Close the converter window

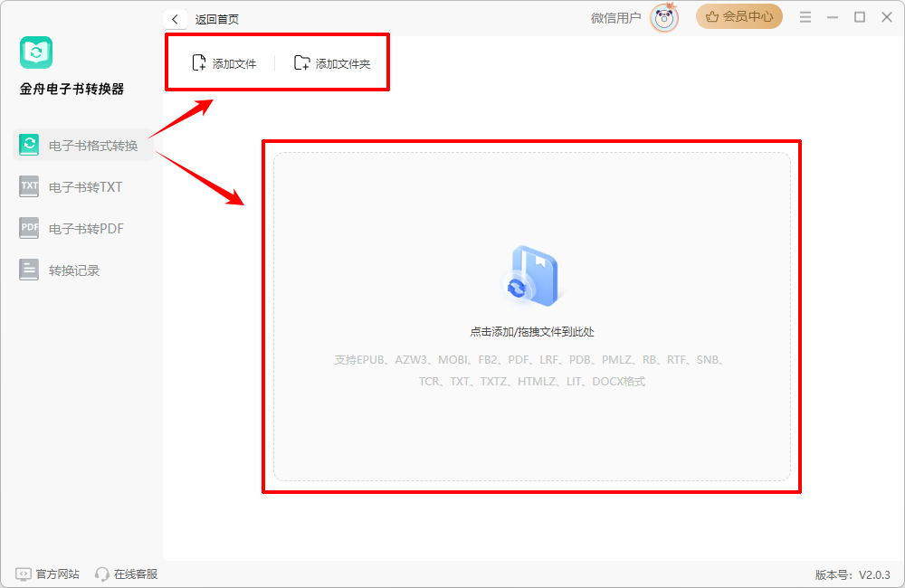click(887, 17)
